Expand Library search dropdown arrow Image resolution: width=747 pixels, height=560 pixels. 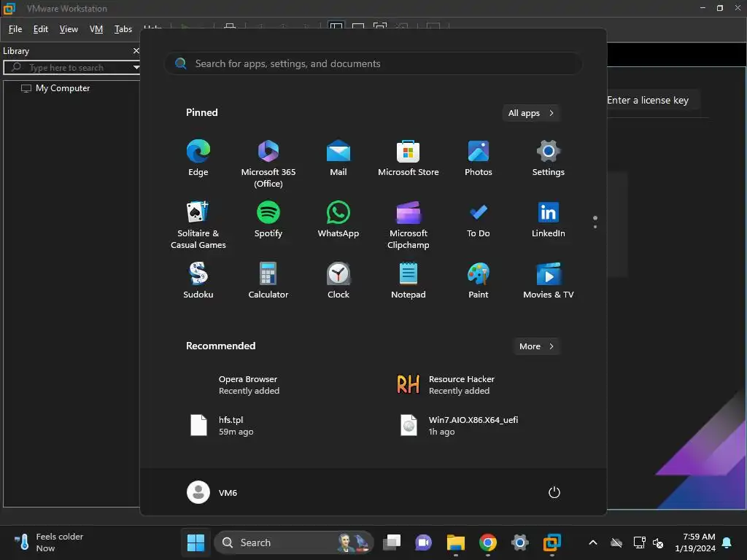[136, 68]
